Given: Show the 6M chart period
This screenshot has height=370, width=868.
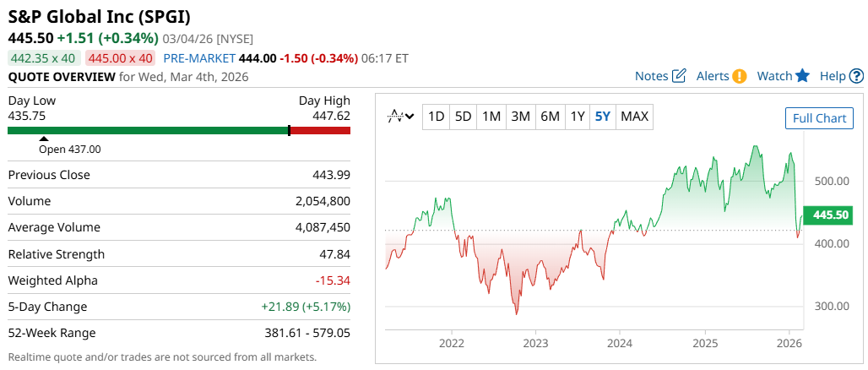Looking at the screenshot, I should pos(550,117).
